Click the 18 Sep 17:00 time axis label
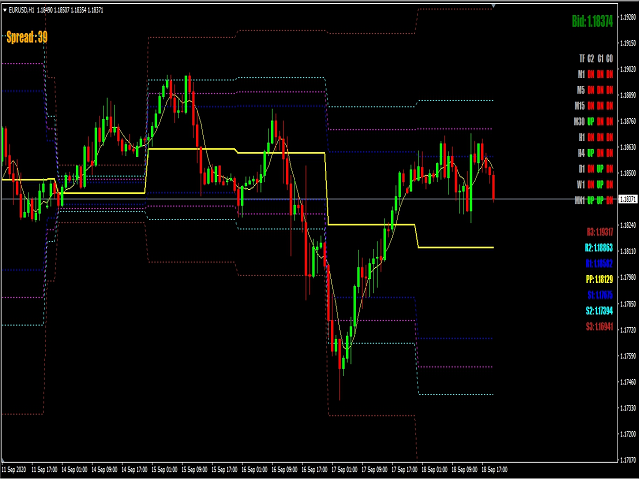The image size is (640, 480). point(494,470)
